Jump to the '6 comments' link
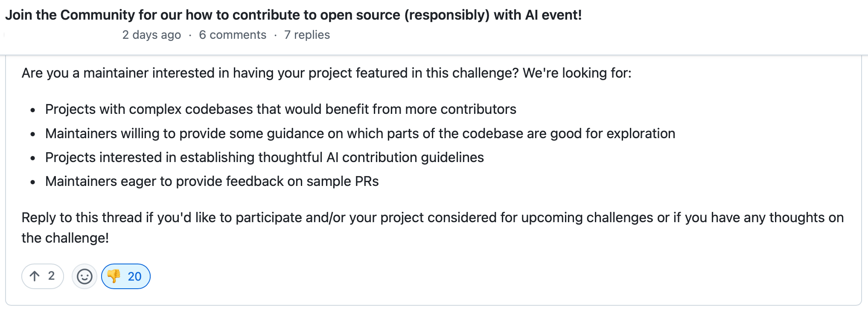The width and height of the screenshot is (868, 313). pos(233,35)
